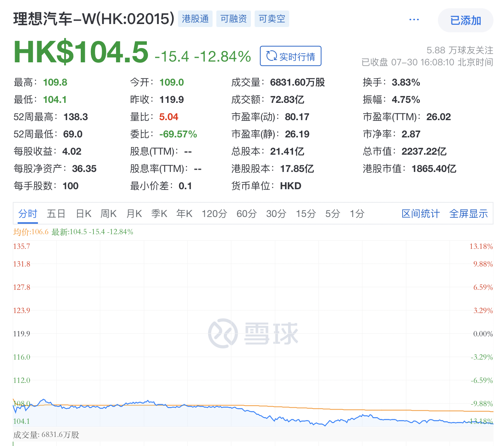Click the 每股收益 value 4.02
The height and width of the screenshot is (446, 504).
[x=72, y=151]
